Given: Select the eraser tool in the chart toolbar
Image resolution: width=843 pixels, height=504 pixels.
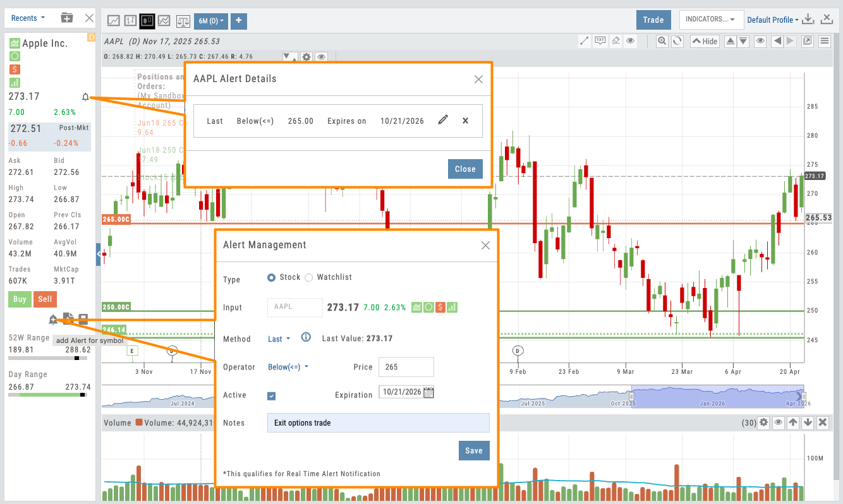Looking at the screenshot, I should coord(616,40).
